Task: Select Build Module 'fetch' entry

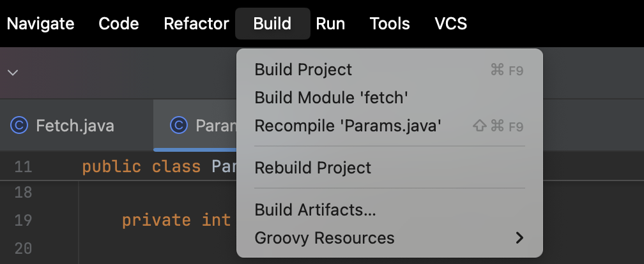Action: 331,98
